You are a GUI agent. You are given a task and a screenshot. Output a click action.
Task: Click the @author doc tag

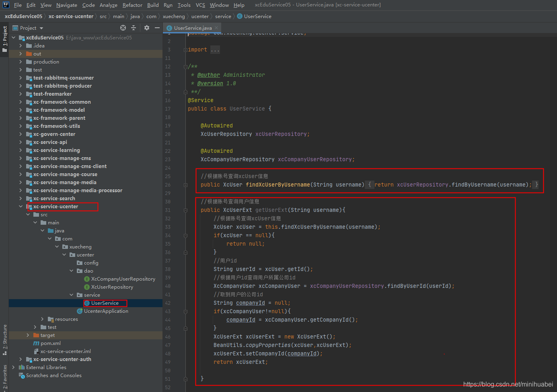[x=209, y=75]
